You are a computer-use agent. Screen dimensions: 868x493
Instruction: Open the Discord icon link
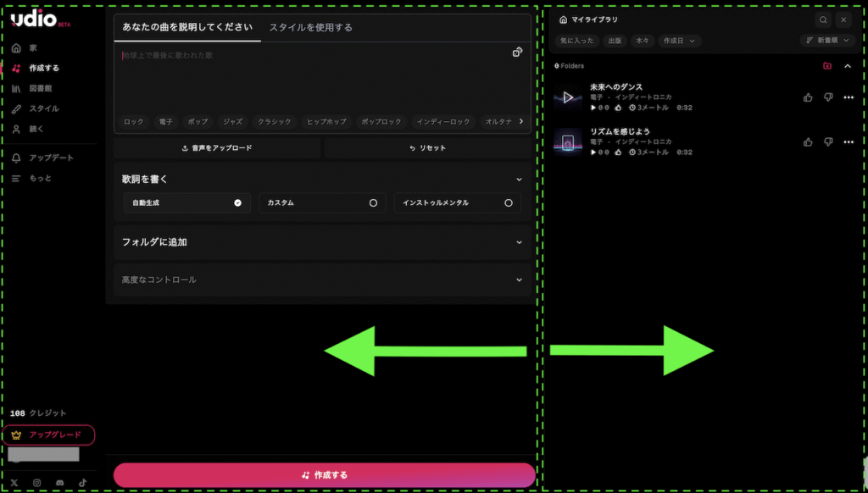(59, 483)
